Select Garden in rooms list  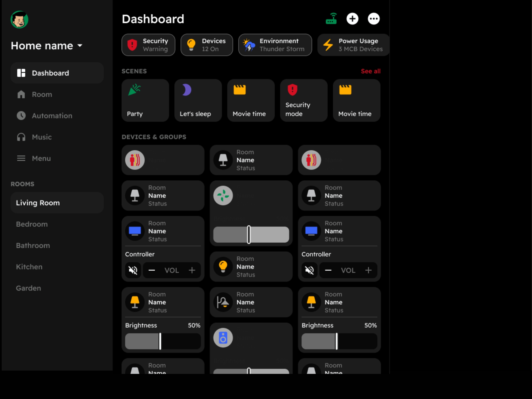click(x=57, y=288)
